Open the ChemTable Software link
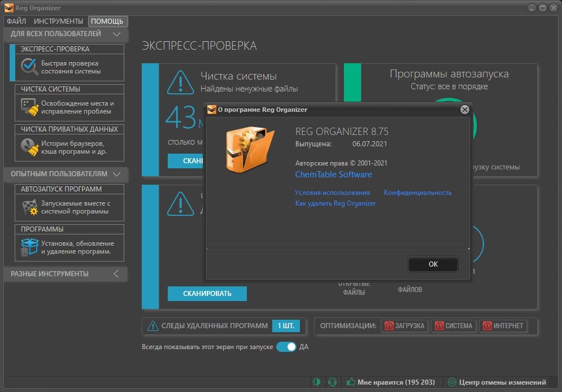The height and width of the screenshot is (392, 562). point(333,175)
